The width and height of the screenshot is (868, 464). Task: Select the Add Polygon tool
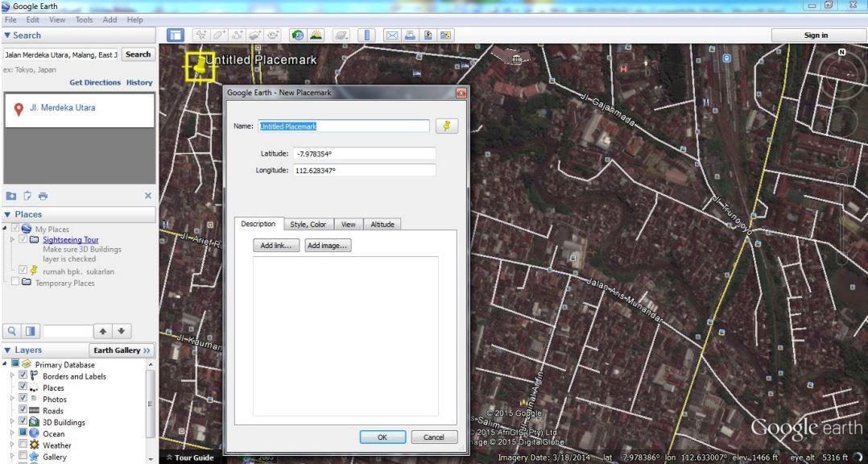[219, 35]
